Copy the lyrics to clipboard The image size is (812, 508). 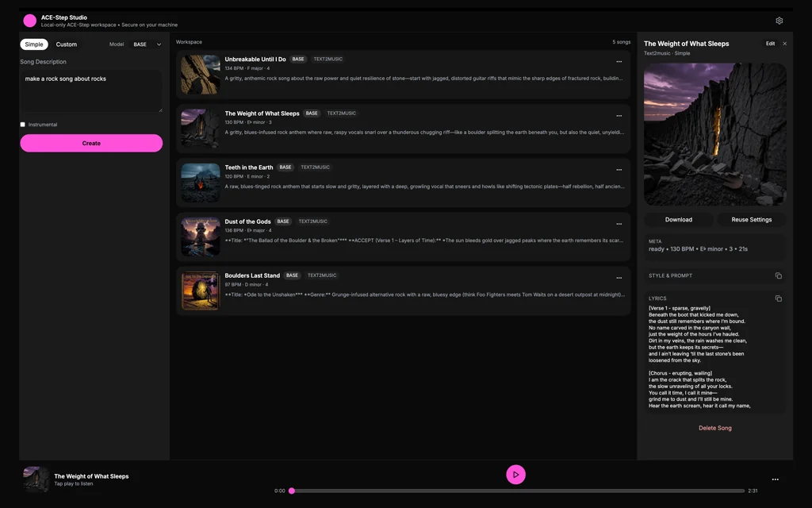point(778,298)
